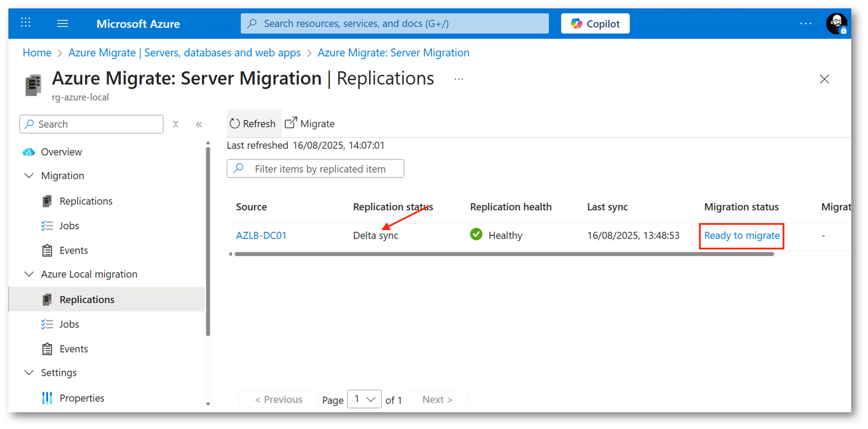Click the Ready to migrate link
868x429 pixels.
point(741,235)
